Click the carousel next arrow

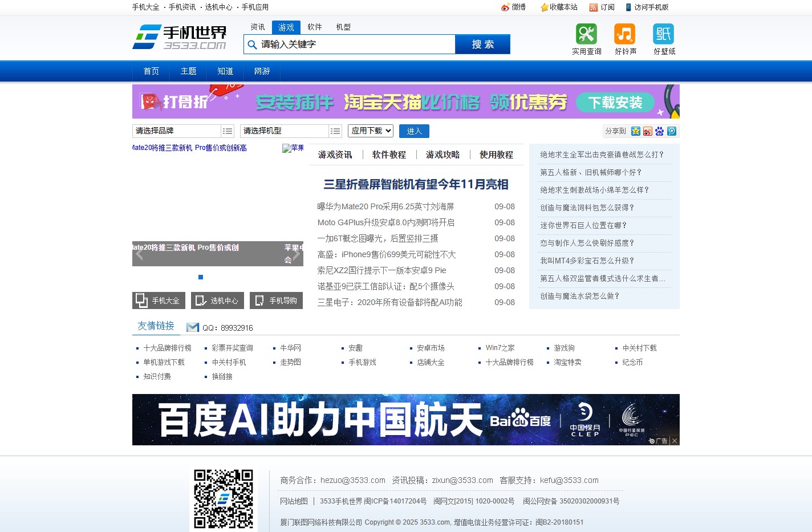(x=296, y=254)
